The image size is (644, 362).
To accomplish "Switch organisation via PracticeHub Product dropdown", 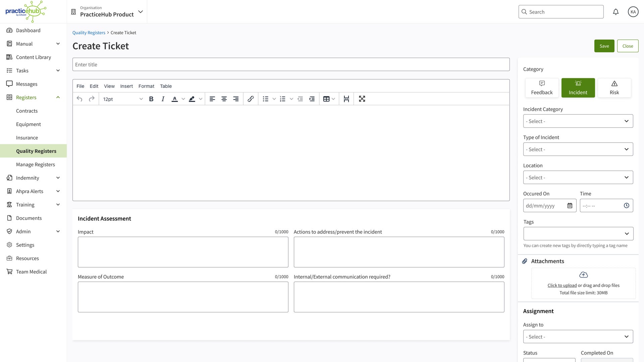I will 107,12.
